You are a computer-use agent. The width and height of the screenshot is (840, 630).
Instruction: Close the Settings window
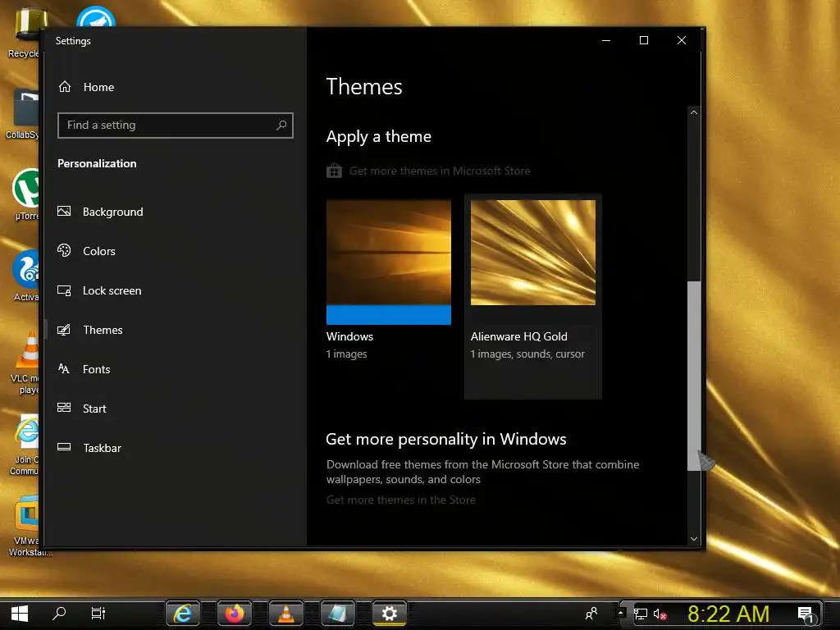coord(682,40)
